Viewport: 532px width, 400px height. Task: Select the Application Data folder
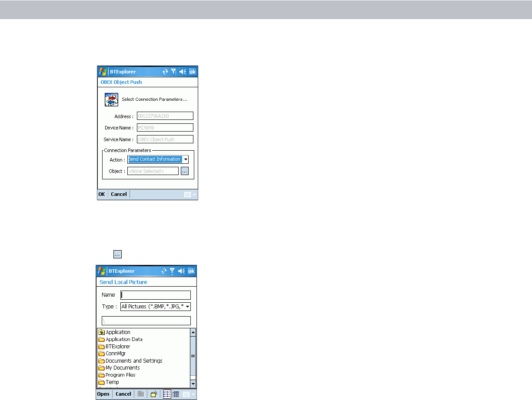[x=120, y=339]
